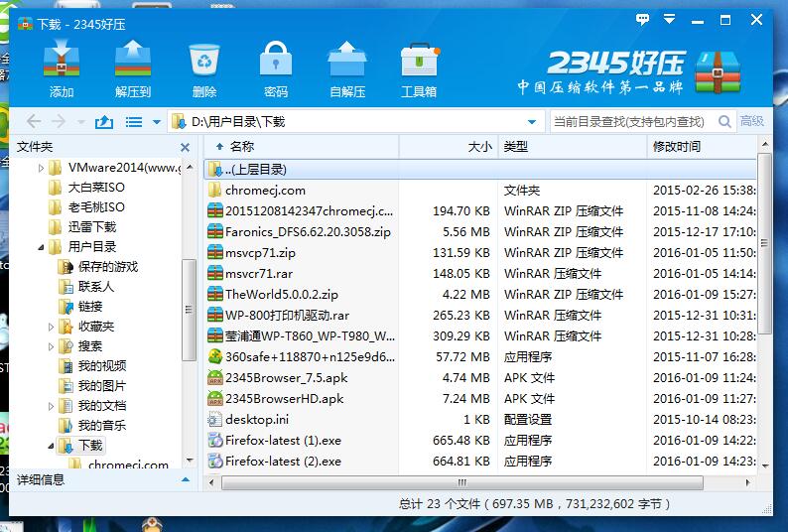Screen dimensions: 788x532
Task: Select 我的视频 in the folder tree
Action: [x=102, y=366]
